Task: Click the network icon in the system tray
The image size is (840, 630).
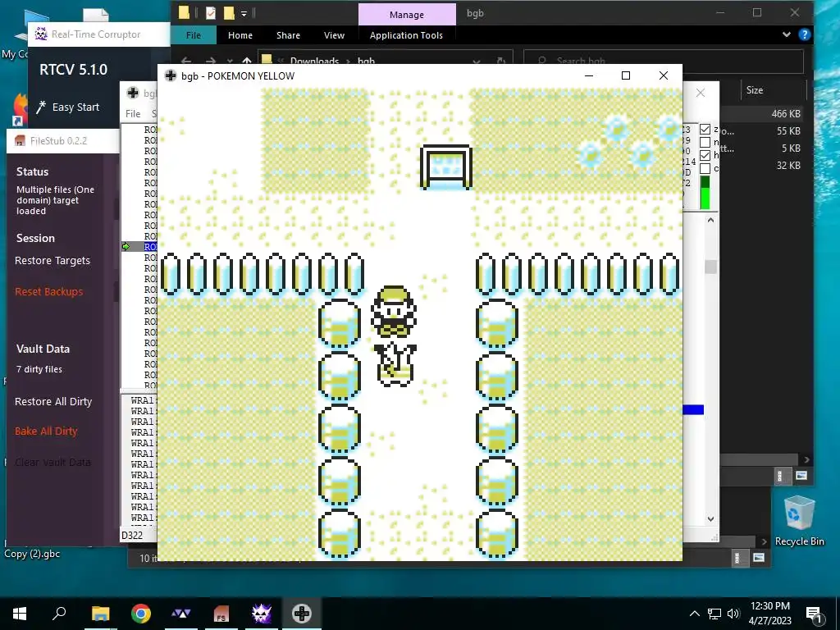Action: tap(714, 614)
